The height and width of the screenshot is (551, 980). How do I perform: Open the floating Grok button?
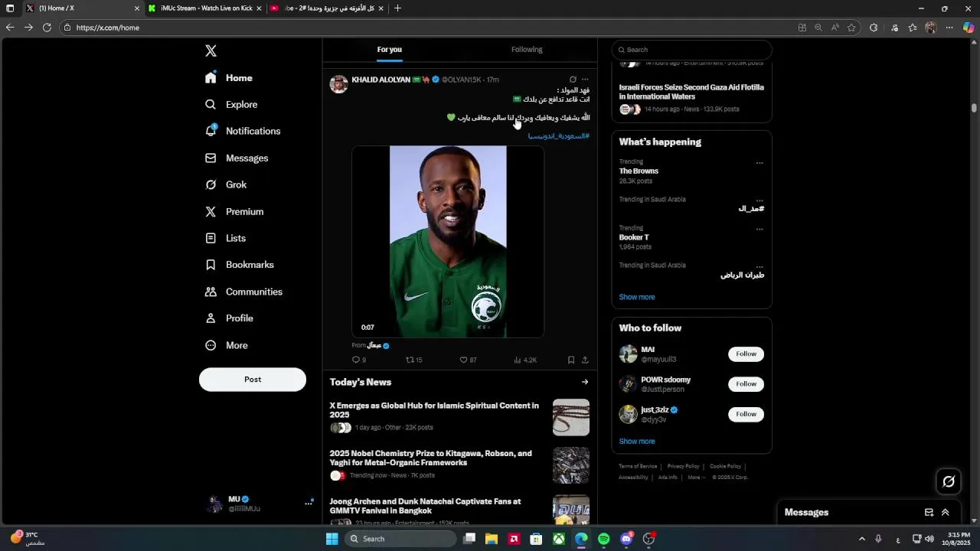[949, 481]
